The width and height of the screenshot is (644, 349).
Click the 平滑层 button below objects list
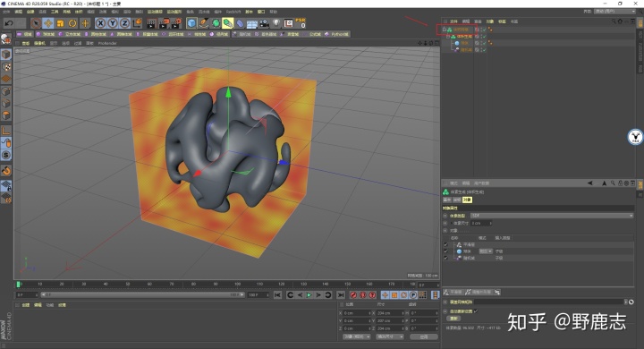click(x=453, y=293)
